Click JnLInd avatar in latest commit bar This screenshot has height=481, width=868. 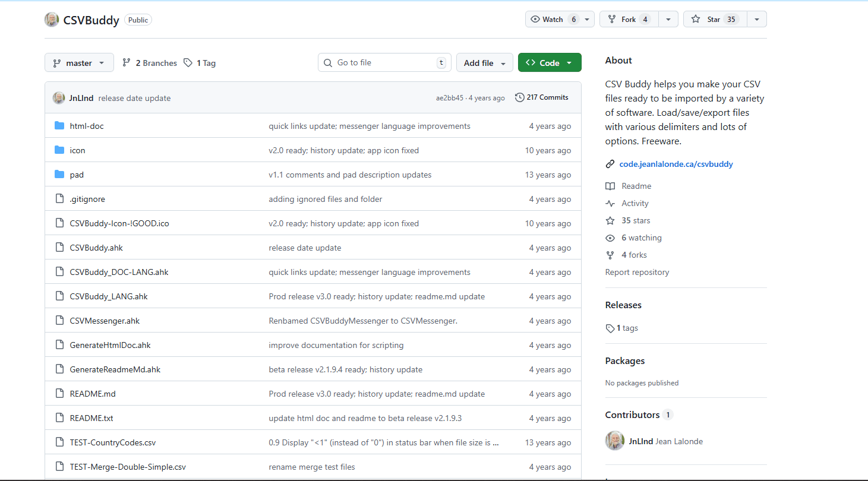[59, 98]
